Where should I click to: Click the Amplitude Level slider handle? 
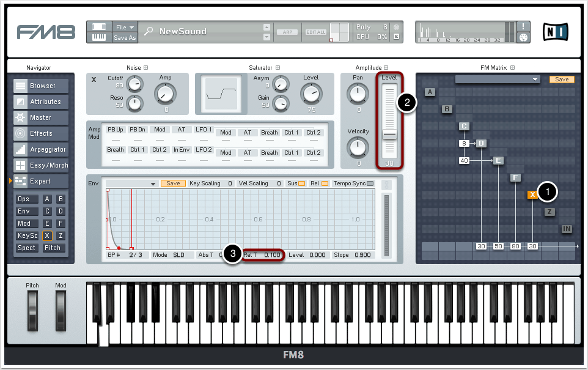(x=389, y=135)
